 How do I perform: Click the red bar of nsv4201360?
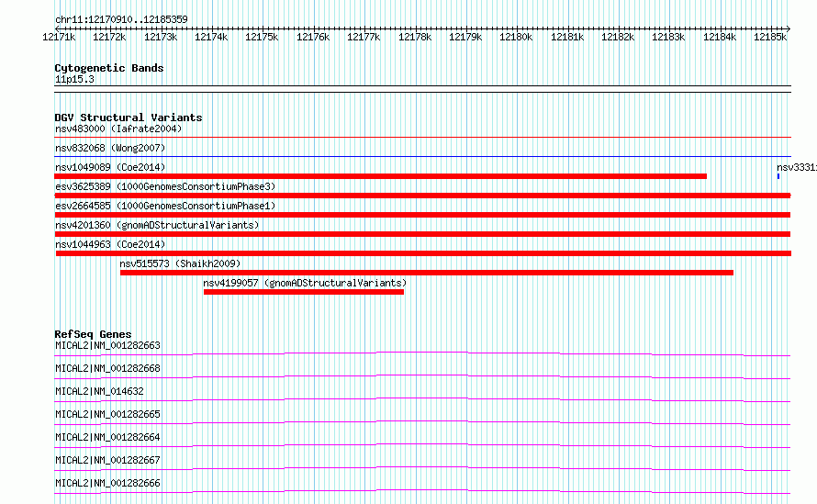[422, 234]
